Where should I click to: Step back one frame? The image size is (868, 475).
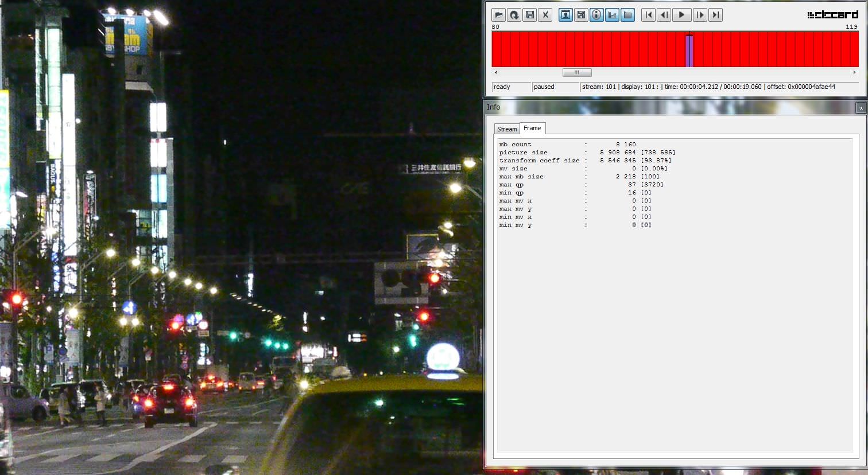click(664, 15)
